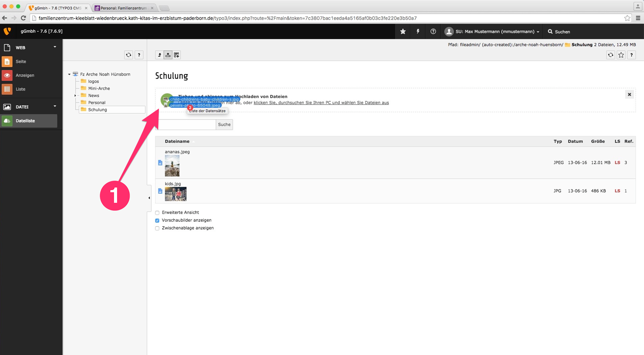
Task: Click the create new file icon
Action: pyautogui.click(x=177, y=55)
